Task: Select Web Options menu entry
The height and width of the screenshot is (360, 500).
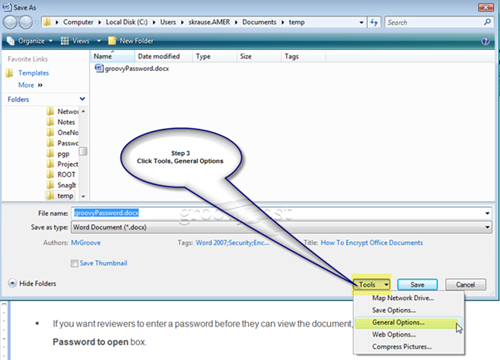Action: pyautogui.click(x=394, y=334)
